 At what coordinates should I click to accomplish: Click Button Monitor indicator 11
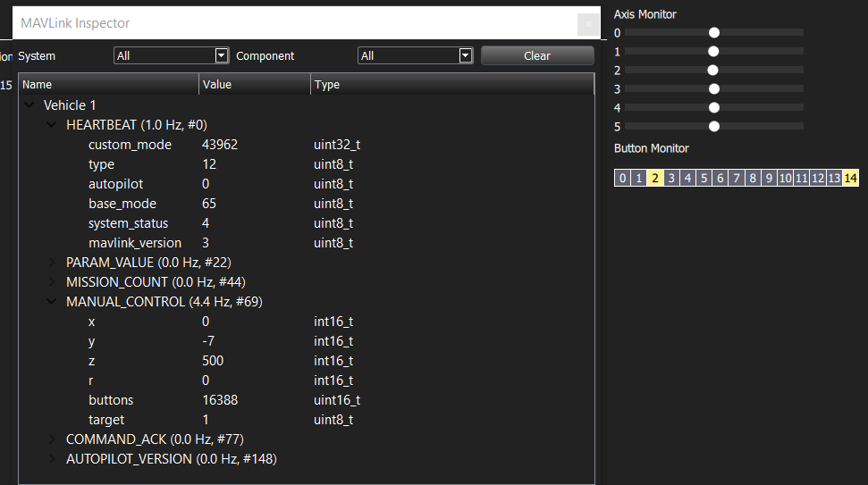pyautogui.click(x=802, y=178)
